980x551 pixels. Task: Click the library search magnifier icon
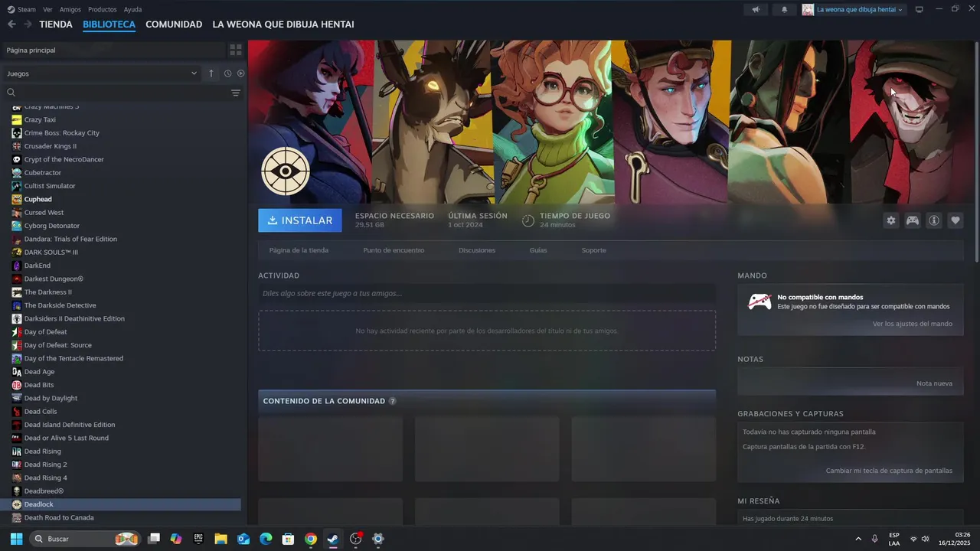click(11, 93)
